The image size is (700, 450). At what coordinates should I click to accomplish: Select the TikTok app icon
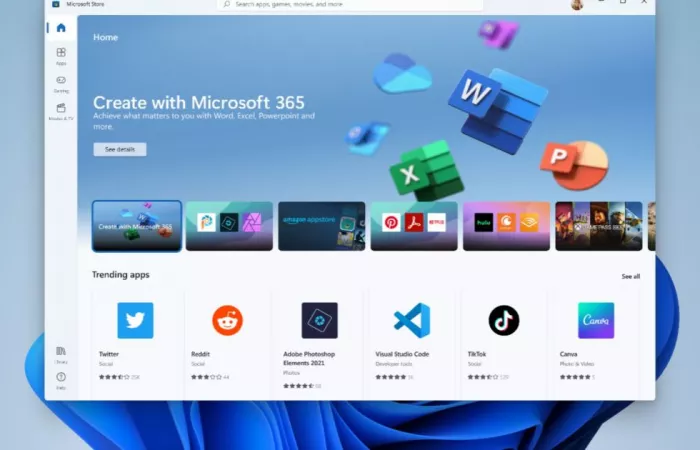(503, 320)
